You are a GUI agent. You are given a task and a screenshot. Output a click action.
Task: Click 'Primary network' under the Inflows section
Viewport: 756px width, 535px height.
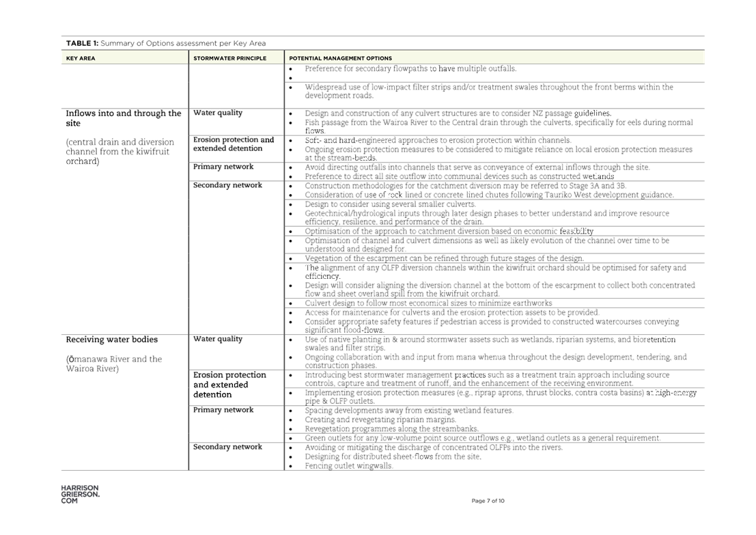223,167
